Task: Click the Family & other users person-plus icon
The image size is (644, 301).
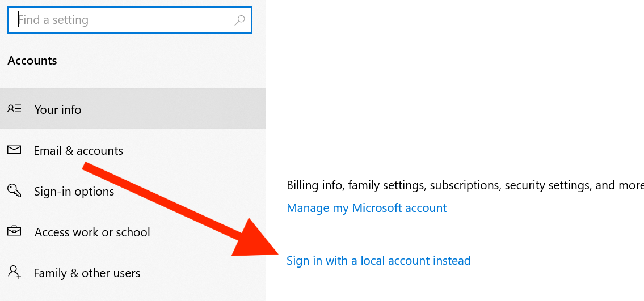Action: click(x=14, y=273)
